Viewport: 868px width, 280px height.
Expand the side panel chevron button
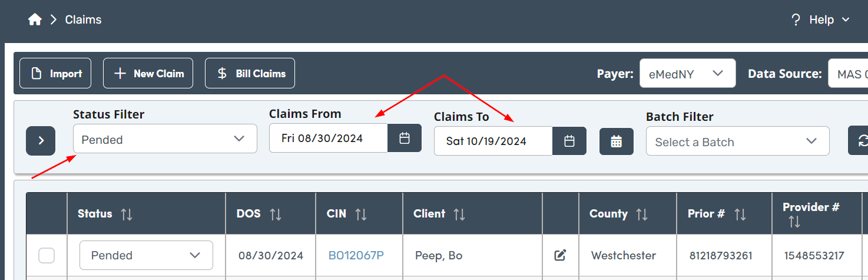[x=41, y=140]
